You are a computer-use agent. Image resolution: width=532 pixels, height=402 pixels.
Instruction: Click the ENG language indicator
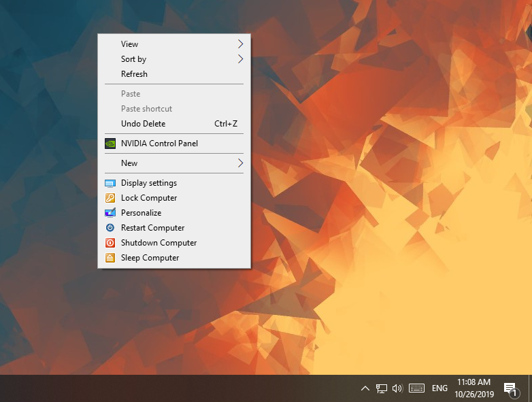[439, 388]
